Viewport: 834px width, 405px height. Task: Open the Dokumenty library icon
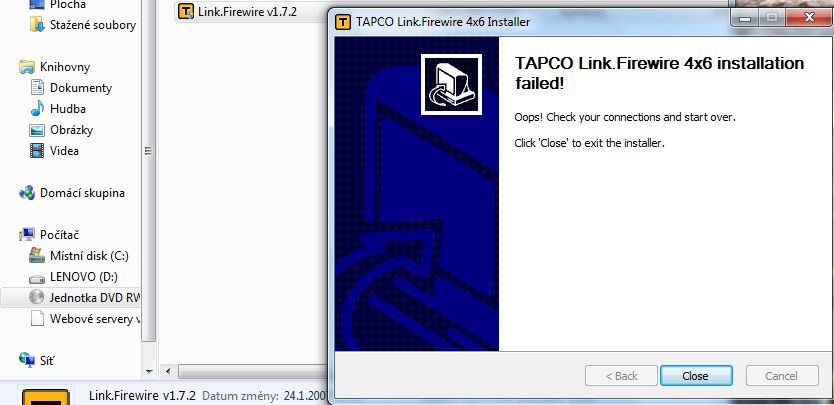37,87
